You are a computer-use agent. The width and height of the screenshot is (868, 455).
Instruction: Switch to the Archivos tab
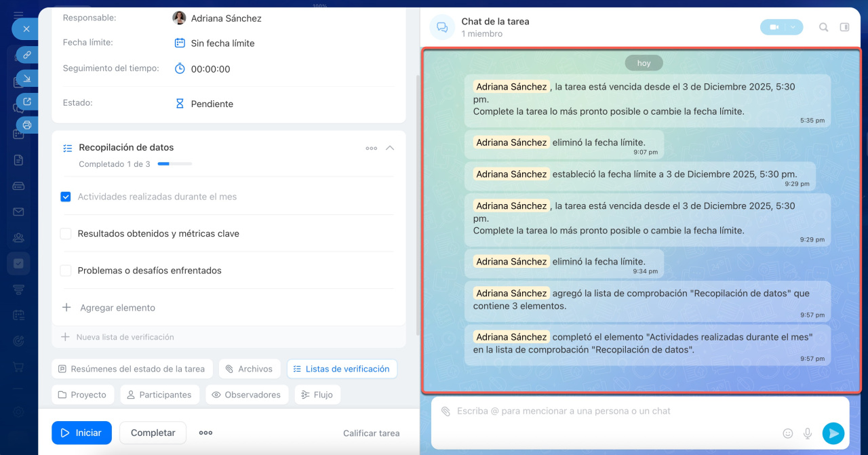click(x=250, y=369)
